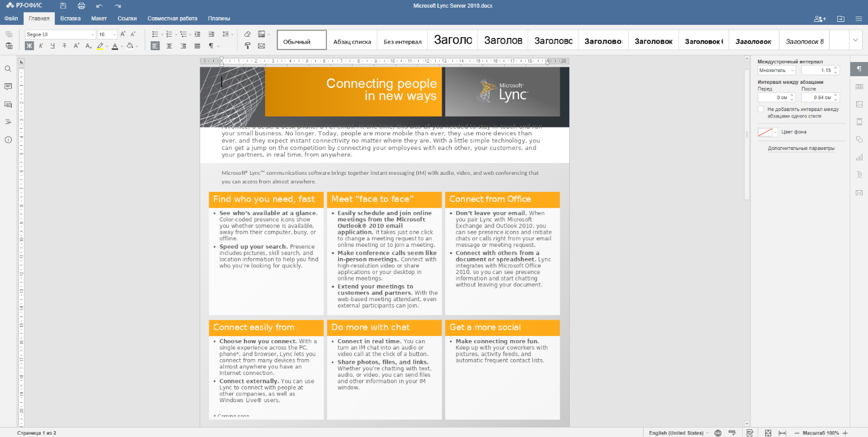Open the font size 16 dropdown
Viewport: 868px width, 437px height.
coord(114,34)
